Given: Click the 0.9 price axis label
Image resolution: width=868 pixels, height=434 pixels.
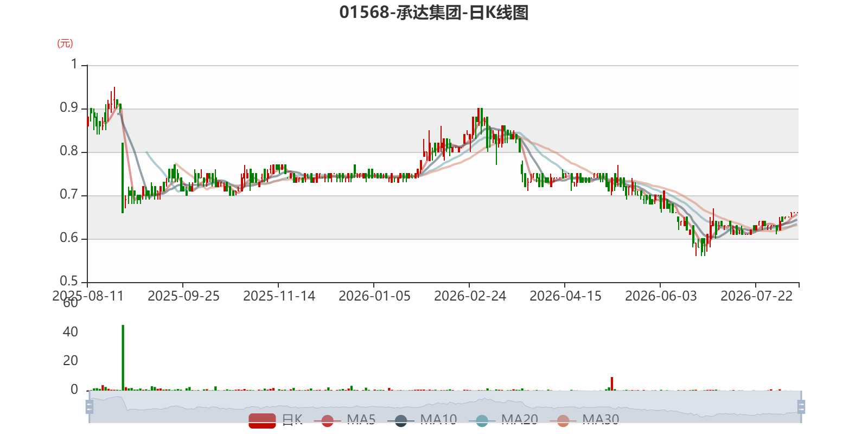Looking at the screenshot, I should pos(69,108).
